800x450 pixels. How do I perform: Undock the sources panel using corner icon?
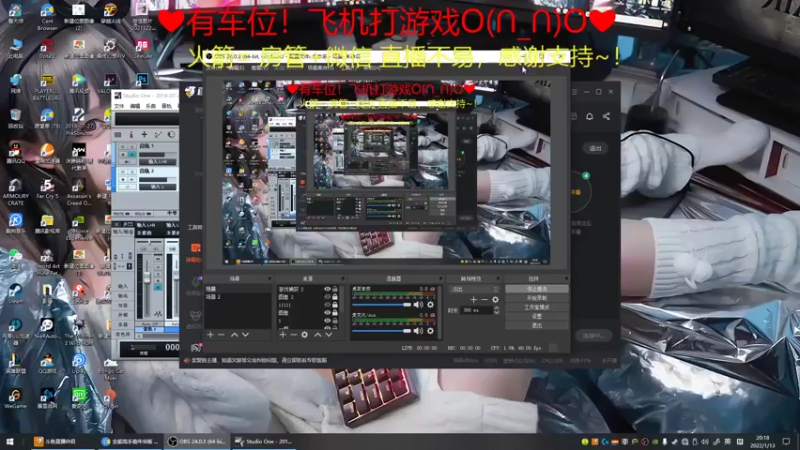tap(342, 279)
